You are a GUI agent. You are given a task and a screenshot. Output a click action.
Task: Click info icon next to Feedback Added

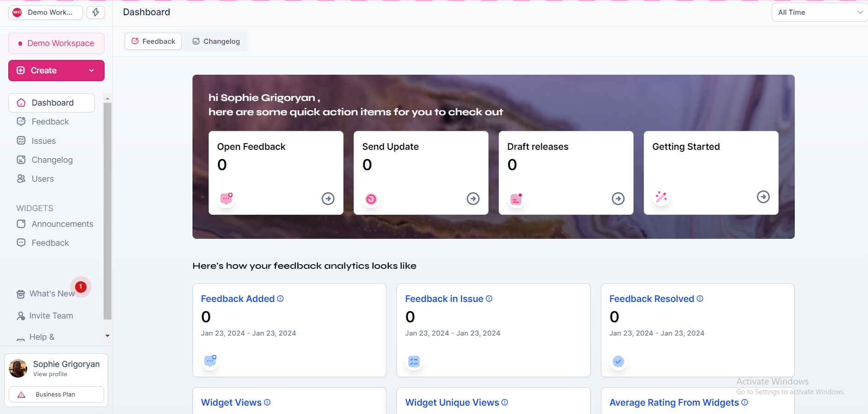tap(280, 299)
